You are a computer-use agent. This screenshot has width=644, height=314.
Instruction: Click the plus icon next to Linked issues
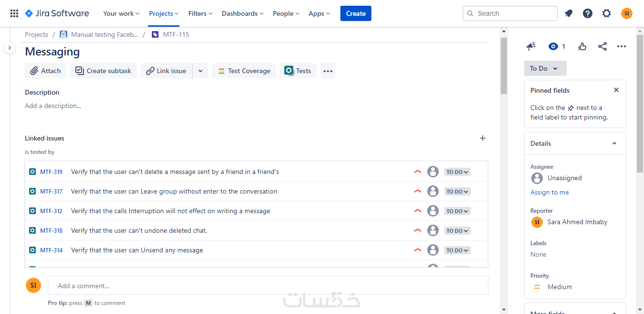(483, 138)
